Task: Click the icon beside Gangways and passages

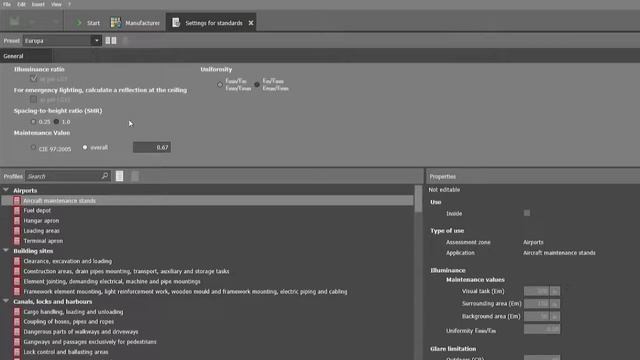Action: (x=17, y=342)
